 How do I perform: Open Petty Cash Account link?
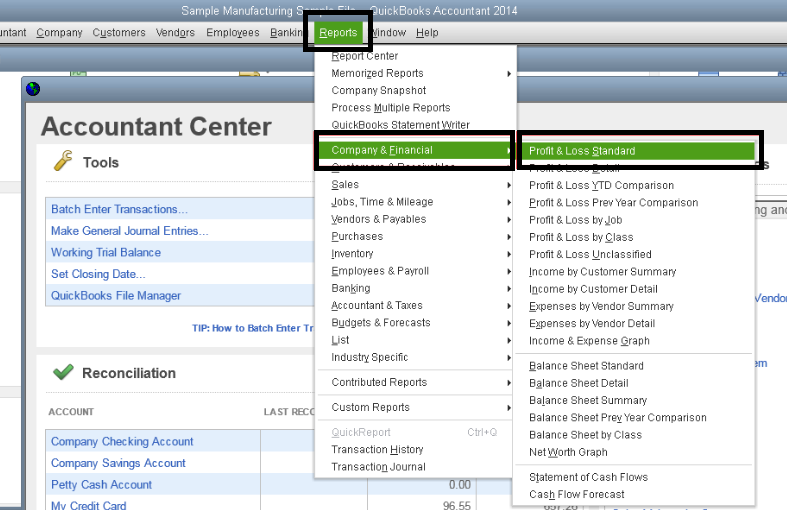pos(101,485)
